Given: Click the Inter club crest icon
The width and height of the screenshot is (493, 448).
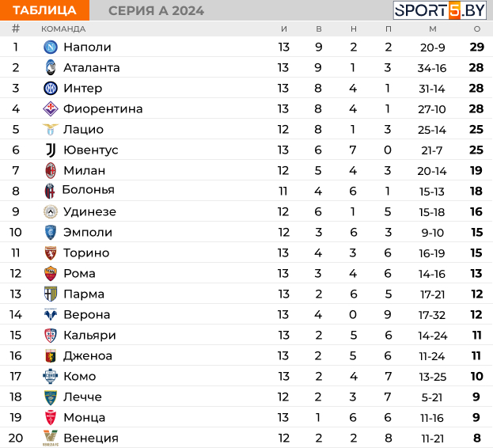Looking at the screenshot, I should coord(51,89).
